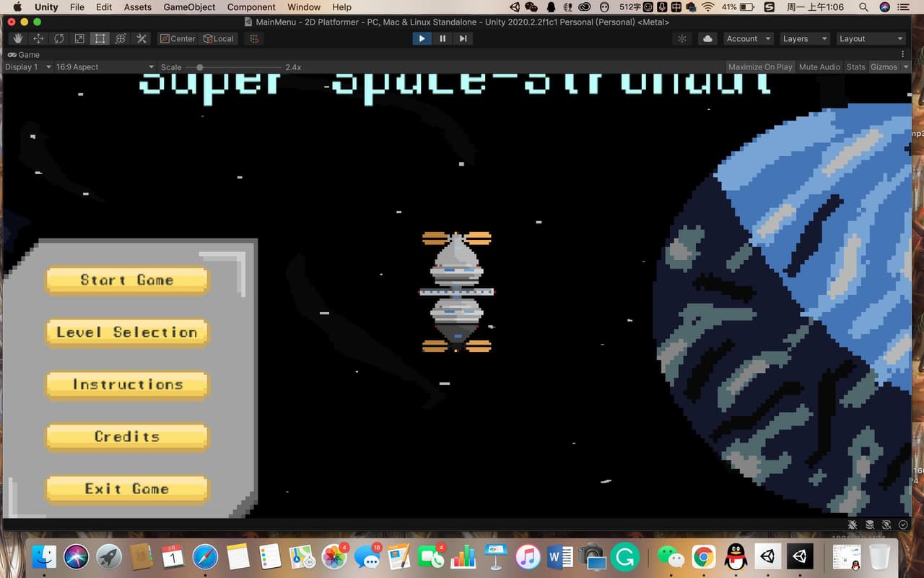
Task: Open Finder from the dock
Action: click(x=44, y=556)
